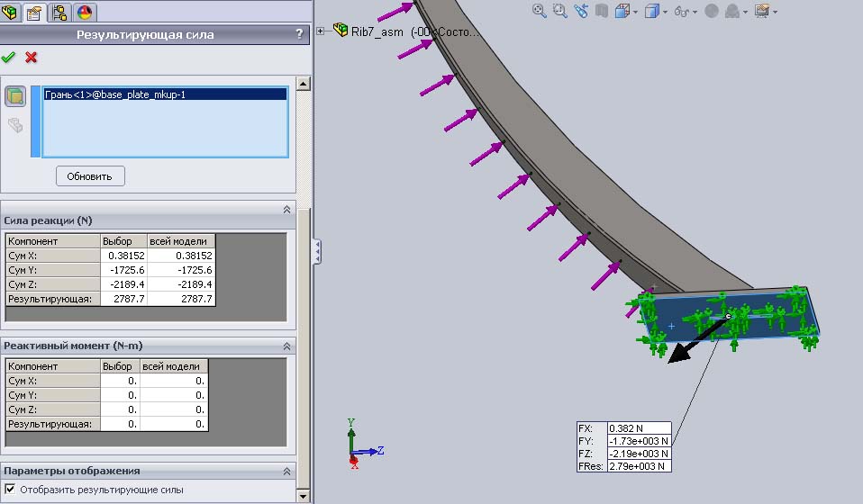Image resolution: width=863 pixels, height=504 pixels.
Task: Cancel with the red X icon
Action: click(32, 58)
